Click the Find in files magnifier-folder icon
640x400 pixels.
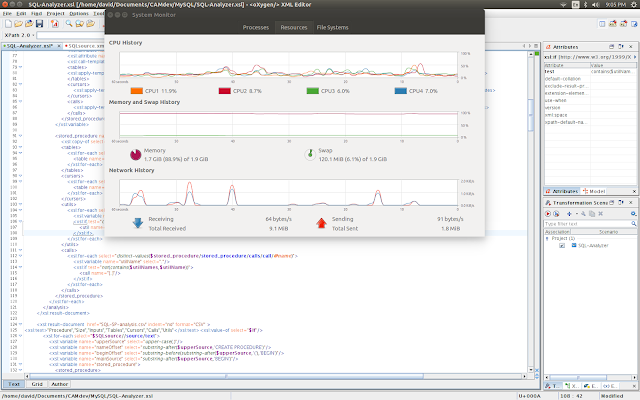[x=79, y=24]
